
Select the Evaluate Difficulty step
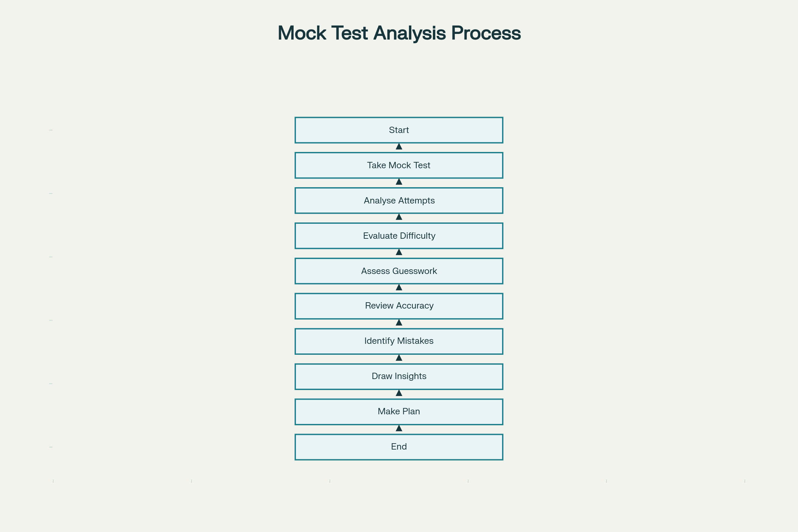pos(399,236)
